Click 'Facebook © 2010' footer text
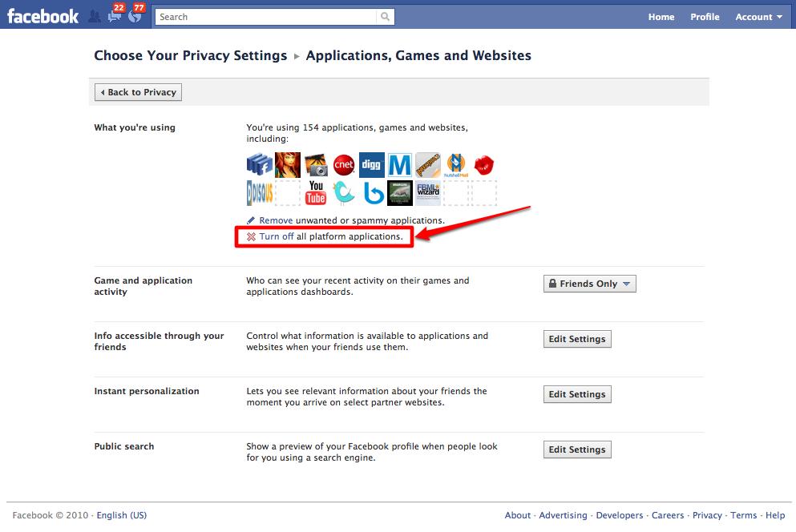Image resolution: width=796 pixels, height=532 pixels. click(x=51, y=515)
